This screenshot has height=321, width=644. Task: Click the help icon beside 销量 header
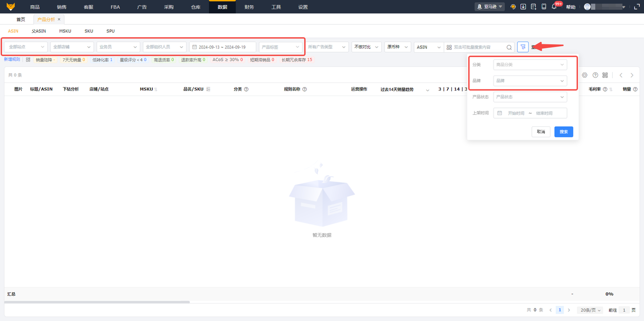point(635,89)
